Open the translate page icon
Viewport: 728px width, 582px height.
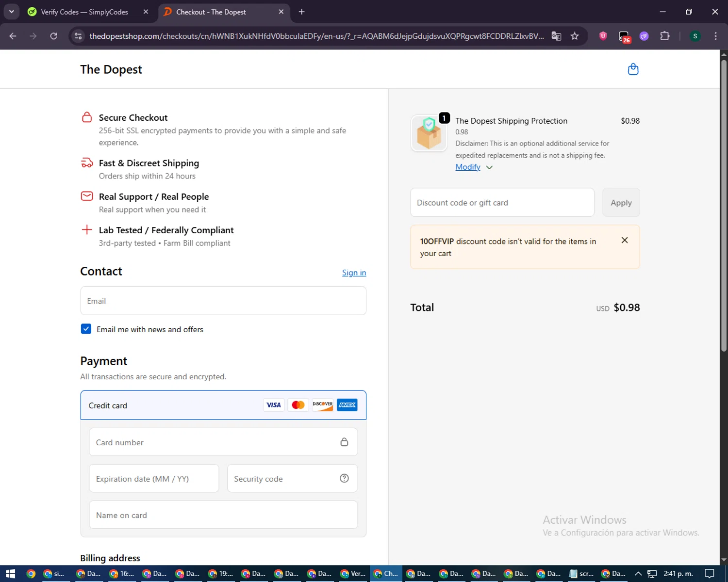(x=556, y=36)
